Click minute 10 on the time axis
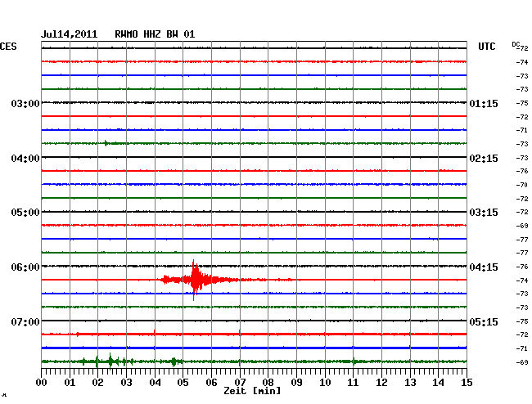The width and height of the screenshot is (532, 404). [325, 382]
